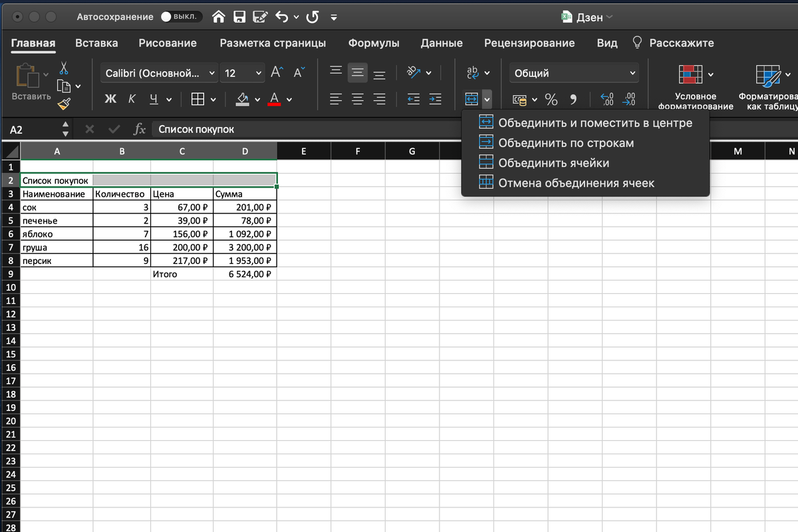
Task: Open the Формулы tab
Action: point(374,43)
